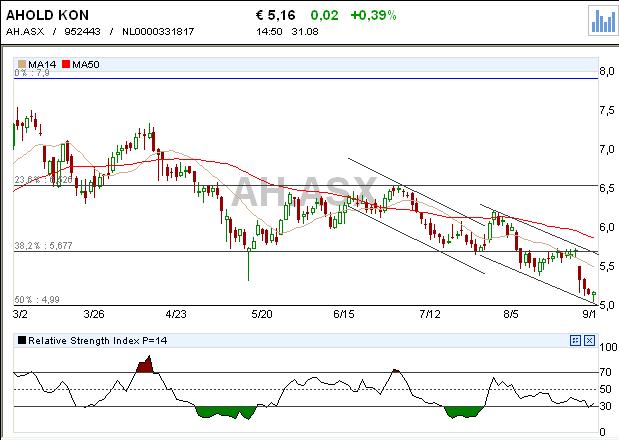Click the RSI 100 axis label
619x440 pixels.
coord(608,347)
